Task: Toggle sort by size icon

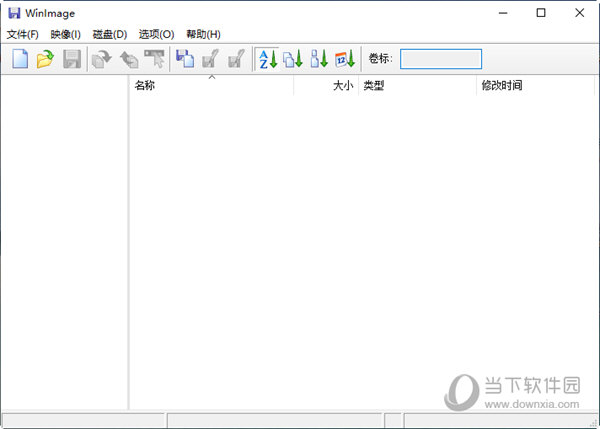Action: point(319,59)
